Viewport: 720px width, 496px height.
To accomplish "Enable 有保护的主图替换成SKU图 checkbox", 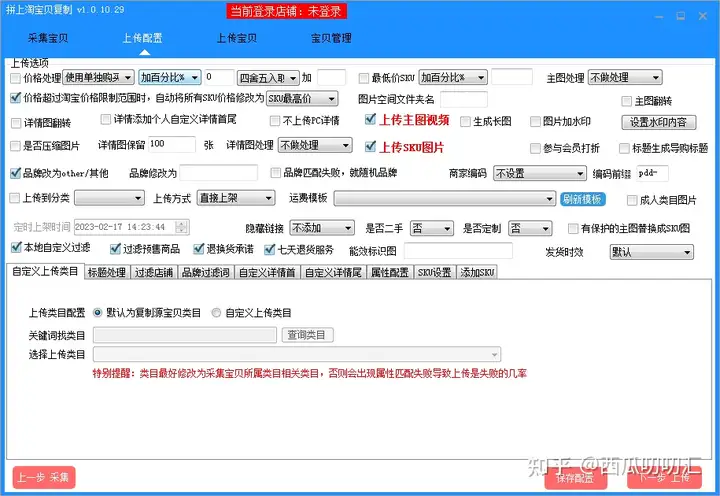I will (x=573, y=228).
